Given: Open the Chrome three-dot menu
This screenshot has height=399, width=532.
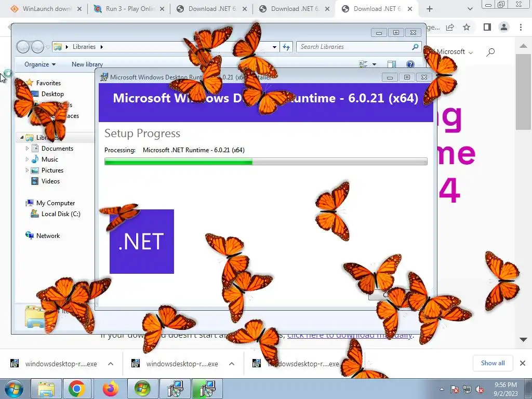Looking at the screenshot, I should coord(521,27).
